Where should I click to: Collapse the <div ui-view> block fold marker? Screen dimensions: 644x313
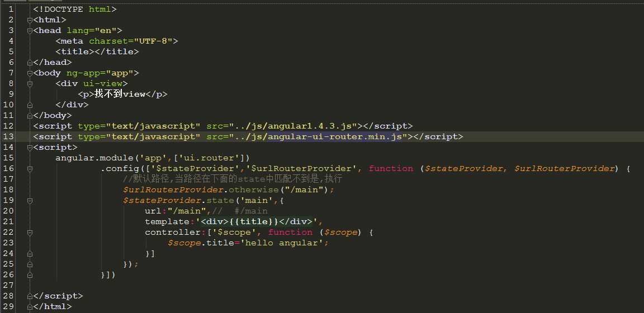point(30,84)
